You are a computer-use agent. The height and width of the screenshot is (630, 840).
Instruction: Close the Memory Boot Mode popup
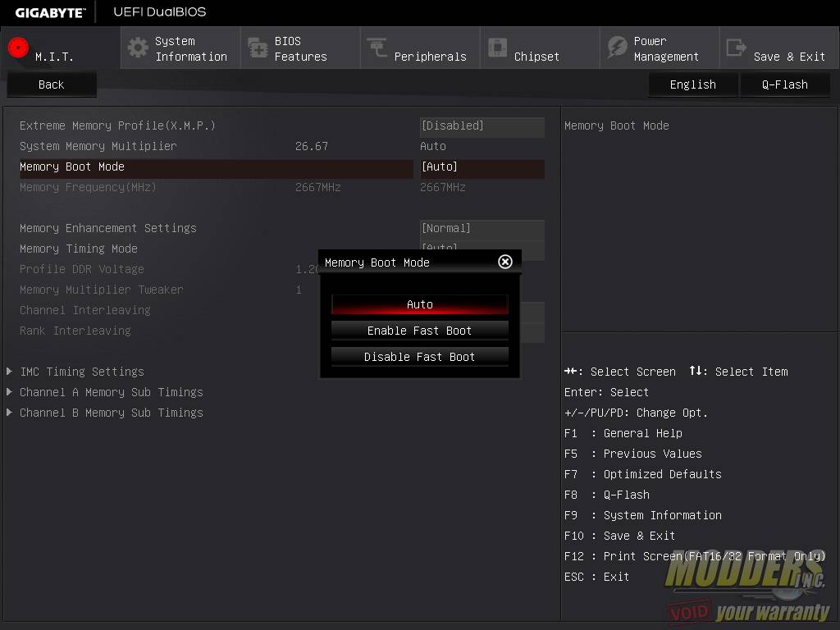(505, 262)
